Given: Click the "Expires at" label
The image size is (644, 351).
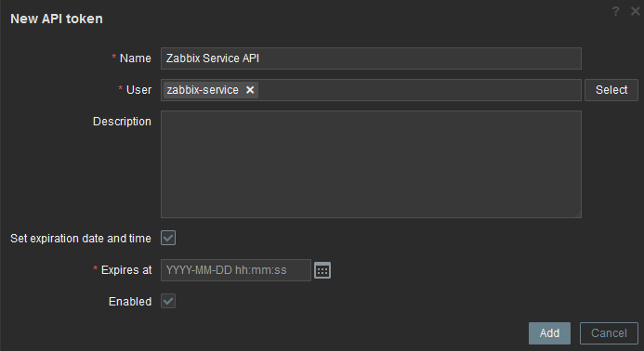Looking at the screenshot, I should (x=126, y=270).
